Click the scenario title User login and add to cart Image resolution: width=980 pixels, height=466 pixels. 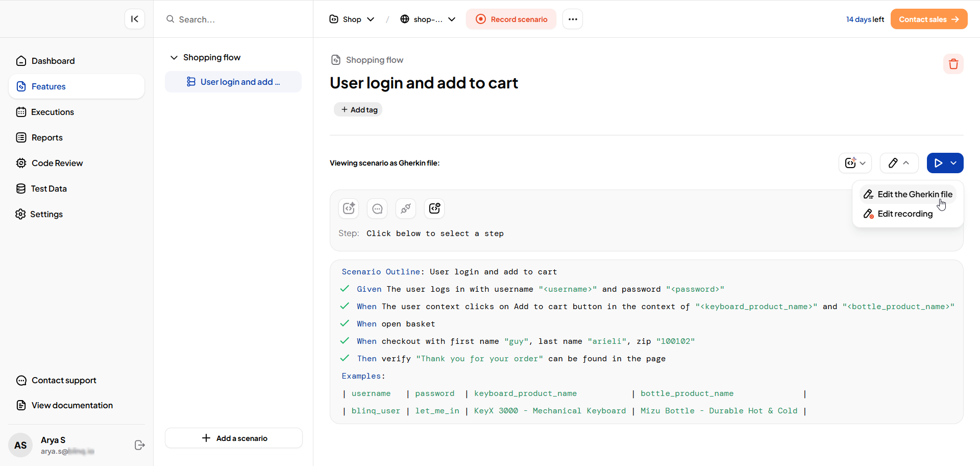pos(424,83)
